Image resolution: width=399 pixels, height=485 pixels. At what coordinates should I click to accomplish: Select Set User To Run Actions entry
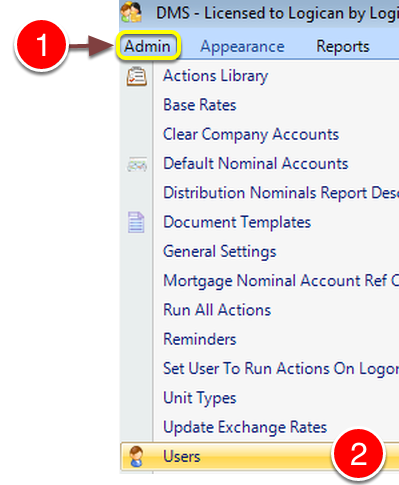(281, 369)
